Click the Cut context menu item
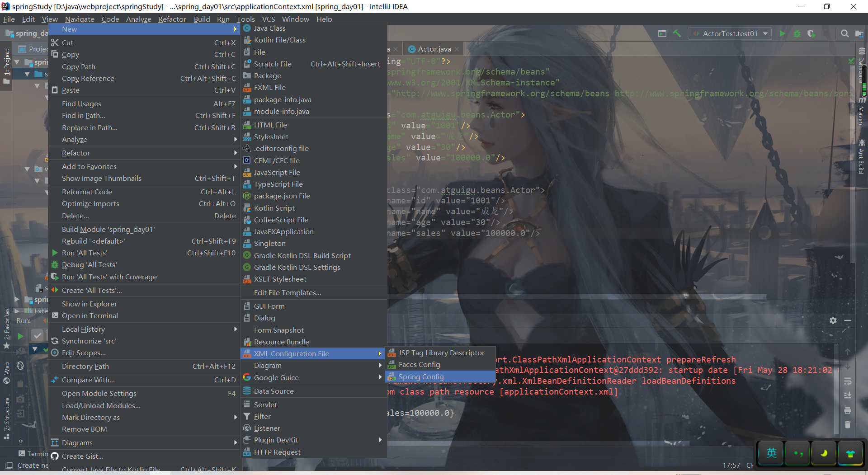This screenshot has width=868, height=475. click(x=144, y=42)
